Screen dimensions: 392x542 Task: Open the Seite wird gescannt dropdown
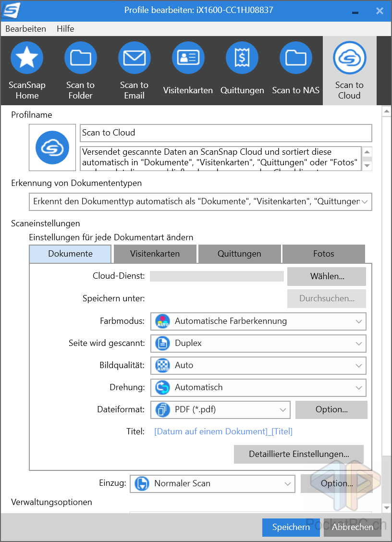click(258, 343)
